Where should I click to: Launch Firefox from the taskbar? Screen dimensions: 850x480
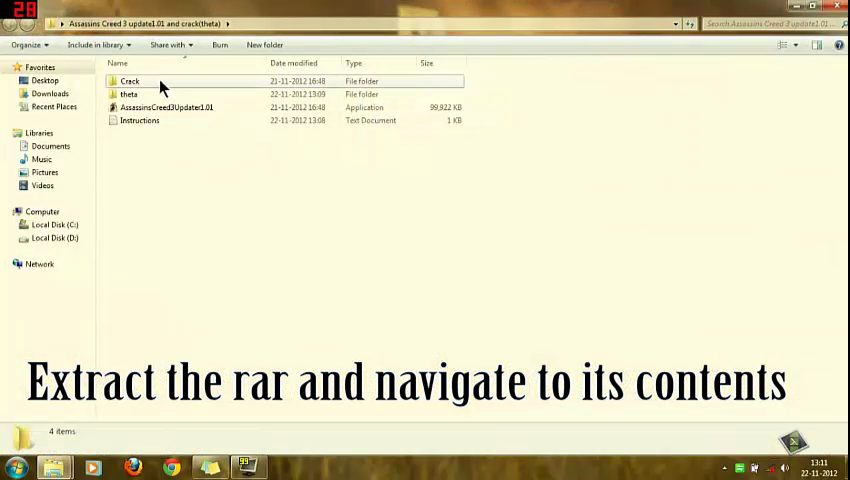click(x=133, y=467)
